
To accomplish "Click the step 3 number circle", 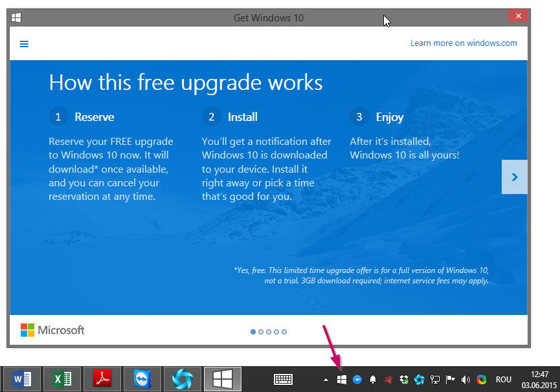I will (x=359, y=116).
